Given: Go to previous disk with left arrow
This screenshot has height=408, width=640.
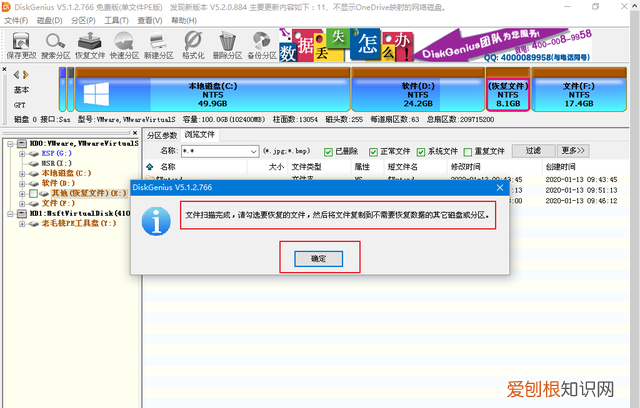Looking at the screenshot, I should point(16,75).
